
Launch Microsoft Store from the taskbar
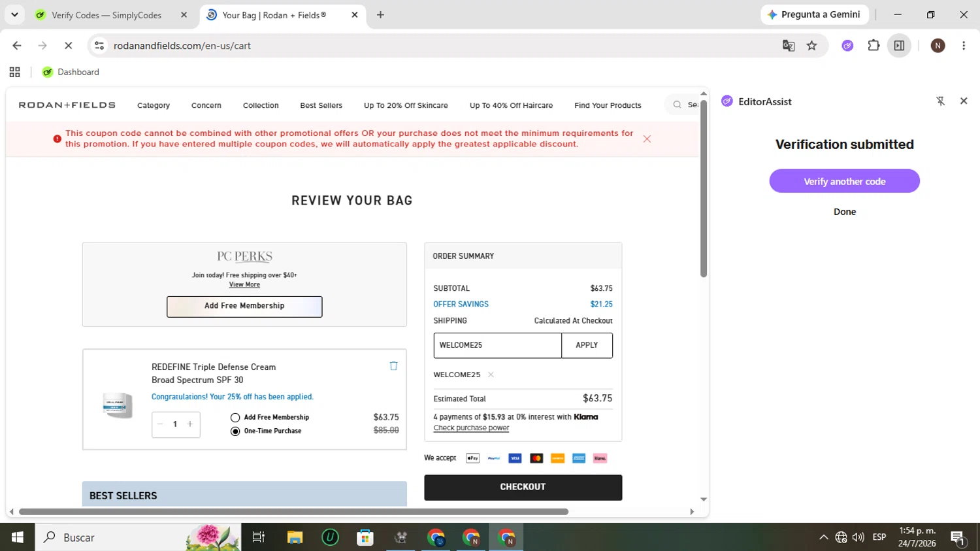(365, 537)
